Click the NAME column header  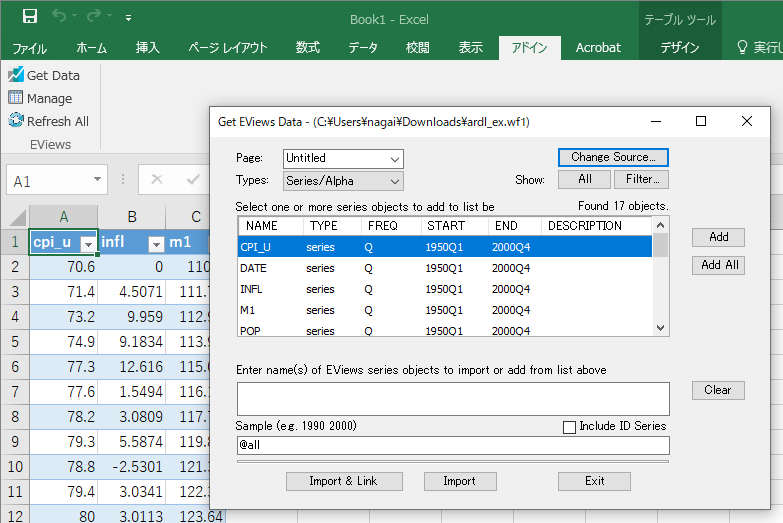click(271, 226)
